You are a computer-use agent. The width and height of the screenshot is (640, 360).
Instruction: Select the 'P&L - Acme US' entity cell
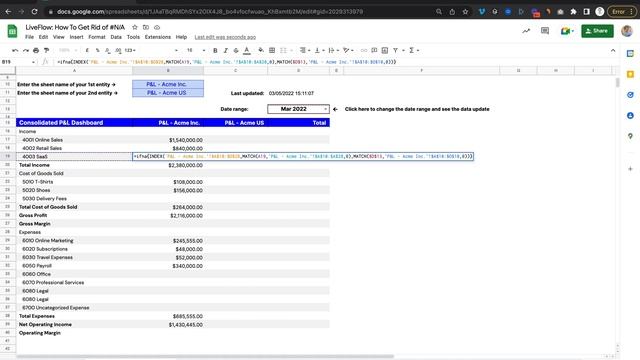tap(168, 93)
